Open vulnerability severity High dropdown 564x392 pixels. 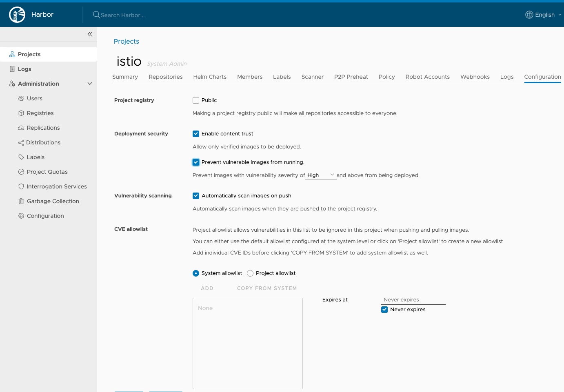pyautogui.click(x=321, y=175)
